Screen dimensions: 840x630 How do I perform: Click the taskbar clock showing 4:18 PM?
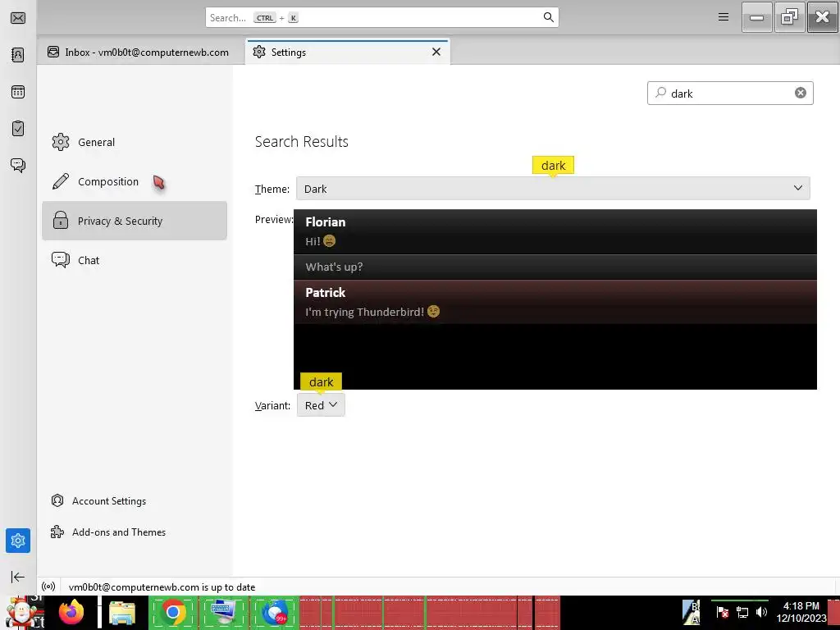pos(801,612)
